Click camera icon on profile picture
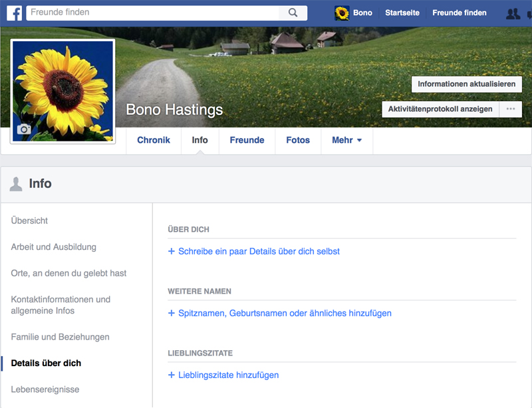This screenshot has width=532, height=408. point(24,129)
